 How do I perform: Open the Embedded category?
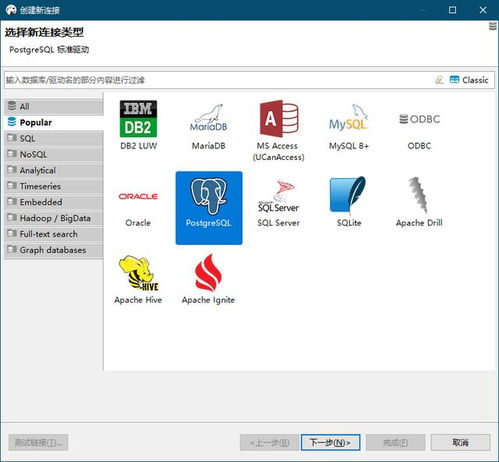(x=54, y=202)
